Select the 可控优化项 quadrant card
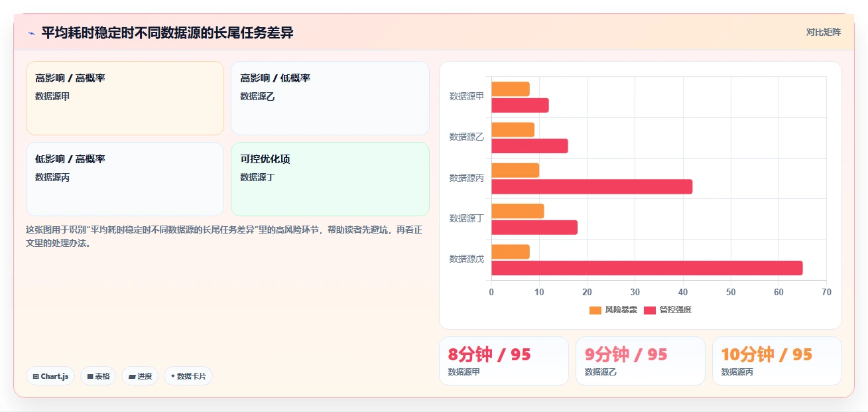 tap(330, 179)
